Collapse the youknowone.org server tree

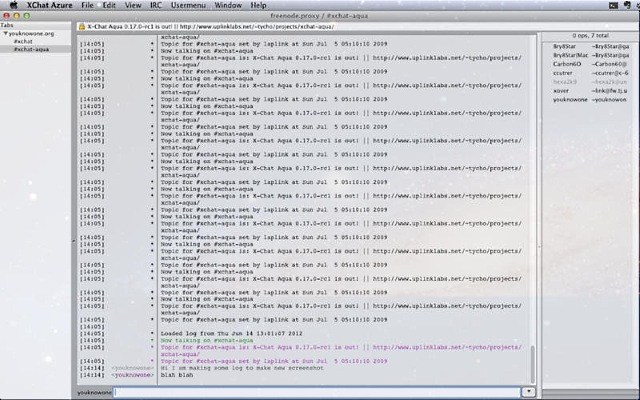tap(4, 33)
